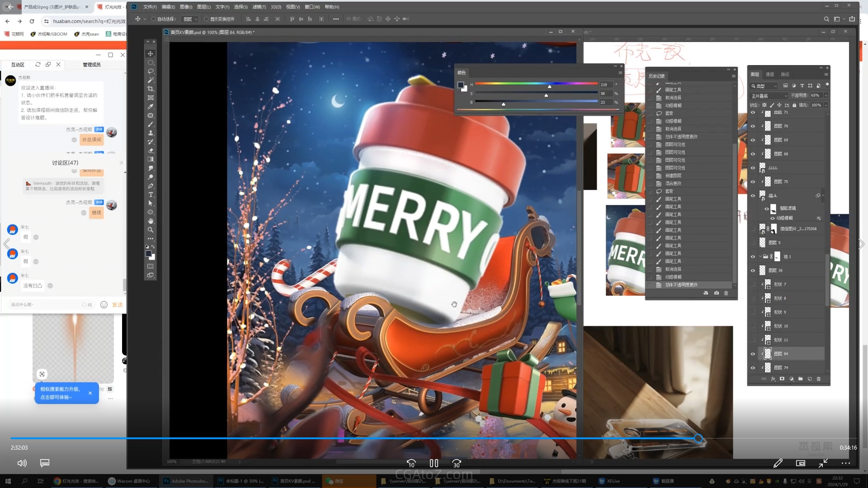Toggle visibility of 图层 36

(x=753, y=271)
